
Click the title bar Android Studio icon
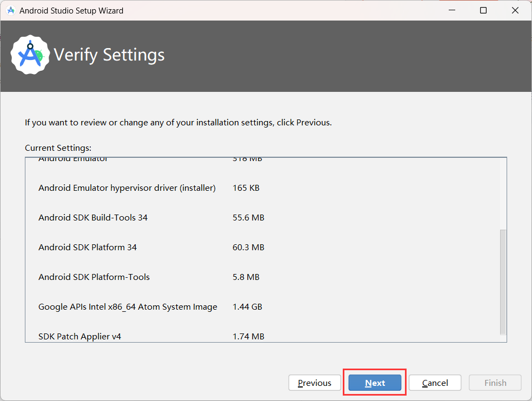tap(11, 10)
